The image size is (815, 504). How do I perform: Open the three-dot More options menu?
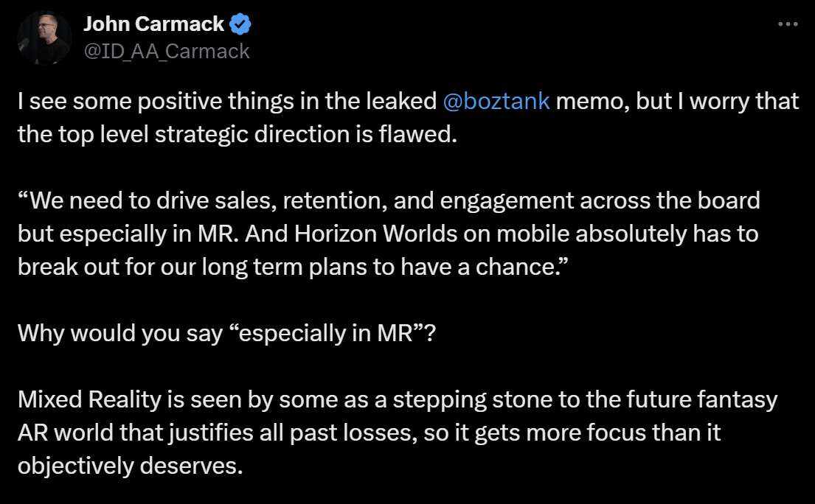point(788,24)
